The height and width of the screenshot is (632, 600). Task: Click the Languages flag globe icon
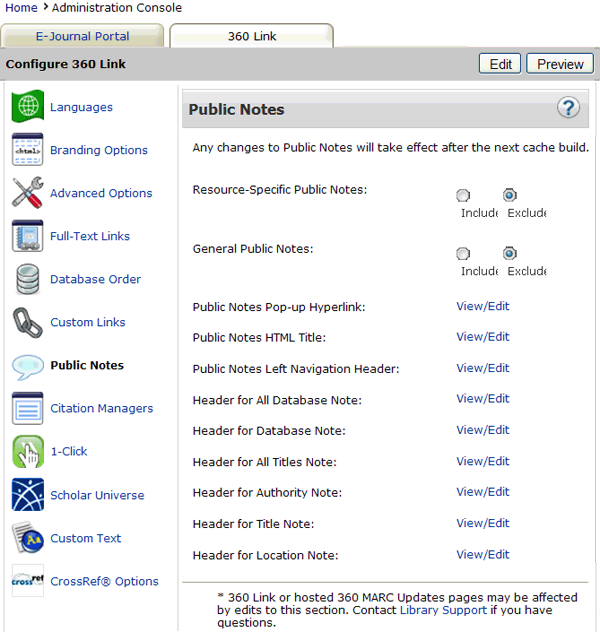[x=27, y=106]
